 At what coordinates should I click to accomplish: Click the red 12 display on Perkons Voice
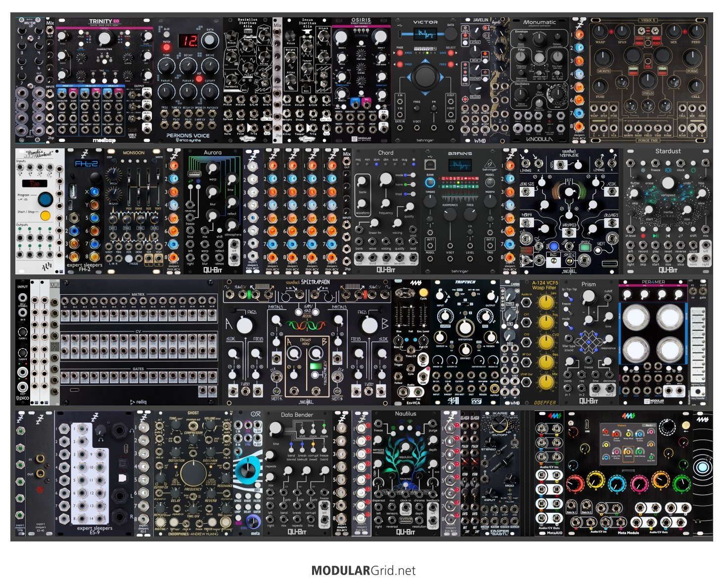pyautogui.click(x=188, y=41)
